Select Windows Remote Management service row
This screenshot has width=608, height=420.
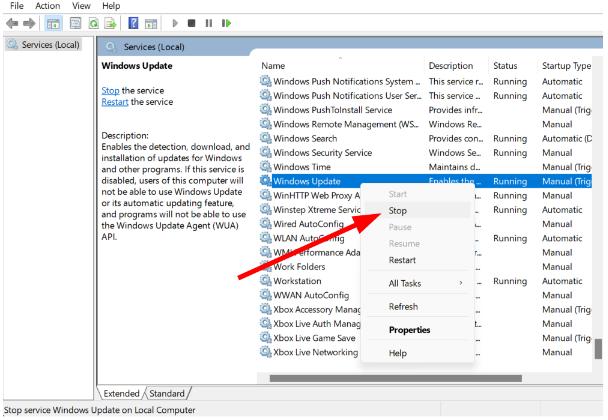(x=425, y=124)
